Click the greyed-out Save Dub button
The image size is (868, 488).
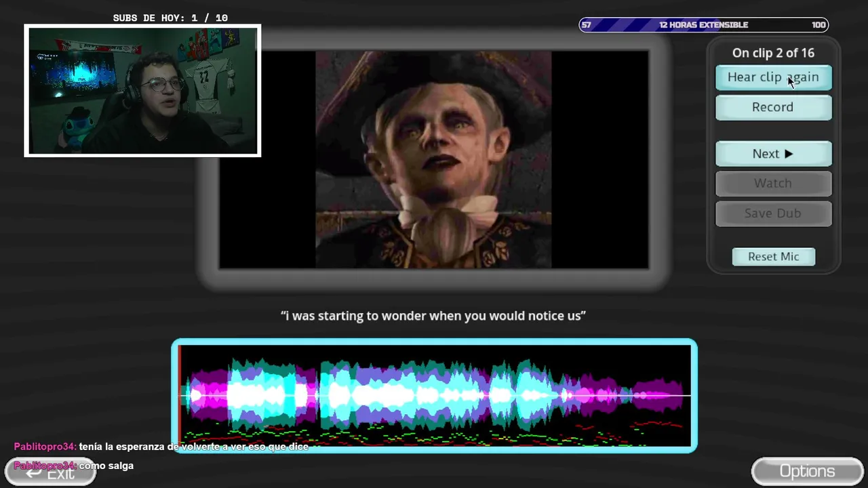773,213
